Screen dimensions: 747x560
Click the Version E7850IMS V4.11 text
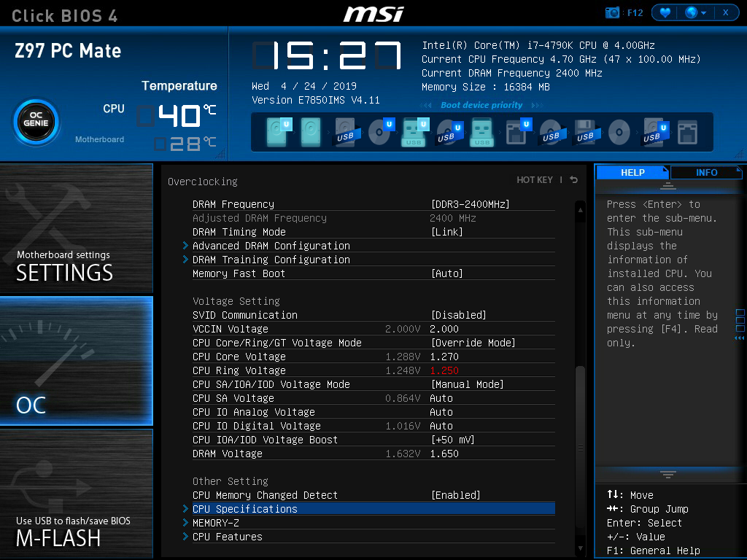(315, 101)
